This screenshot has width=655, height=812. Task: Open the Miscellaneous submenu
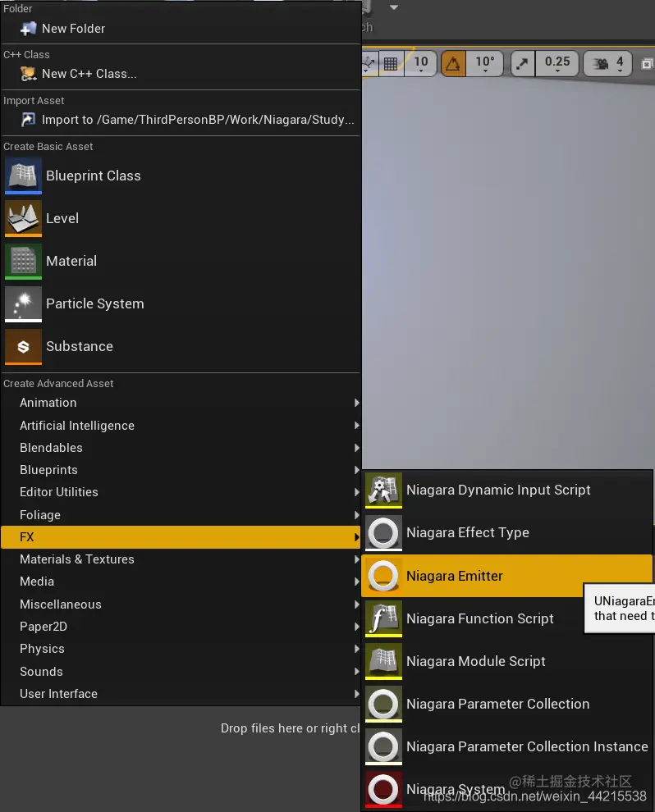181,604
